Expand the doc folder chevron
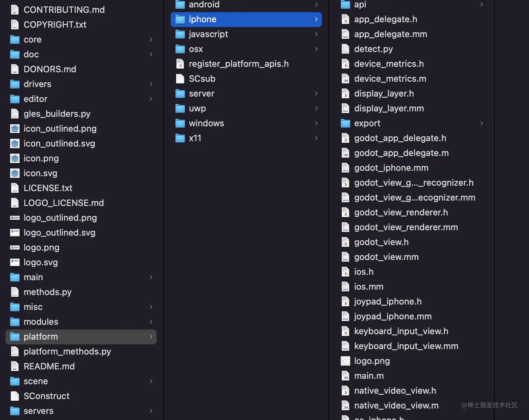The image size is (529, 420). point(151,54)
